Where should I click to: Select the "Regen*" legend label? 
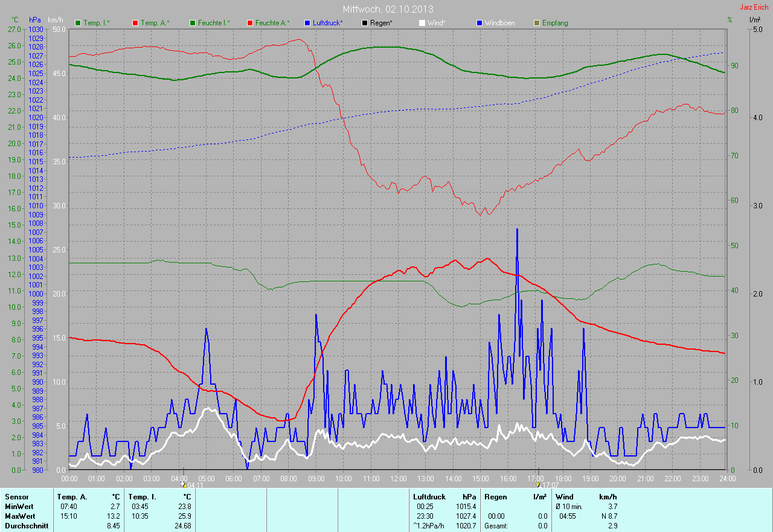click(x=381, y=23)
